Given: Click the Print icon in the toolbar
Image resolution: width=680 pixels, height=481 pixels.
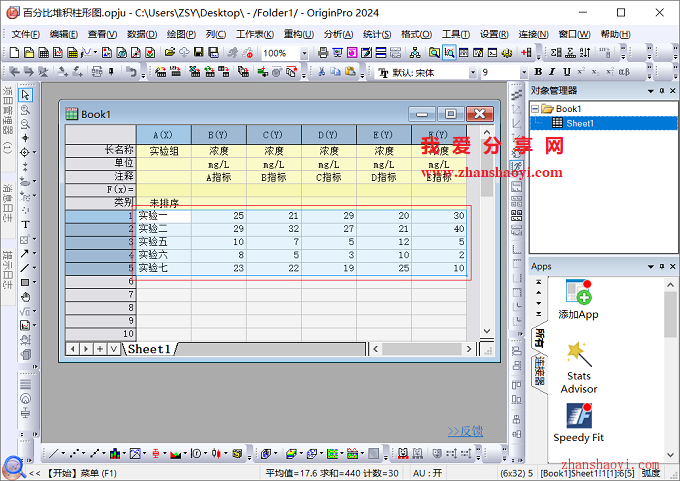Looking at the screenshot, I should coord(323,53).
